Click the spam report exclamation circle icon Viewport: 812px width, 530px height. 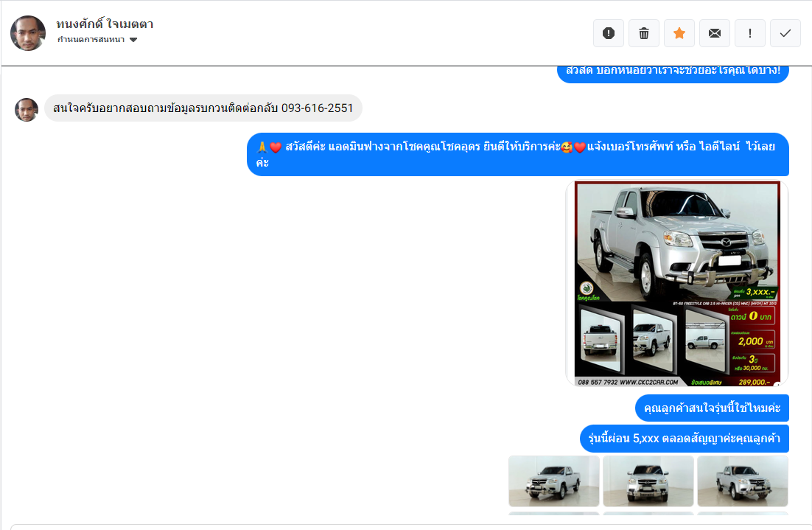coord(609,33)
